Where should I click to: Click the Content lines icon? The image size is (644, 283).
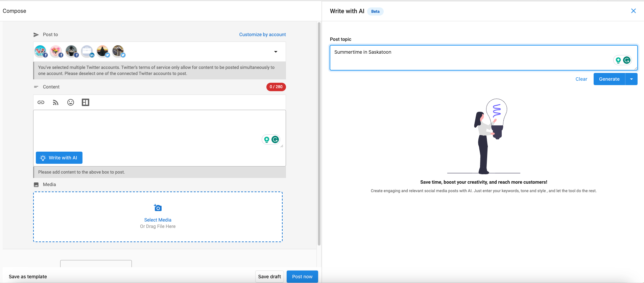[x=36, y=87]
